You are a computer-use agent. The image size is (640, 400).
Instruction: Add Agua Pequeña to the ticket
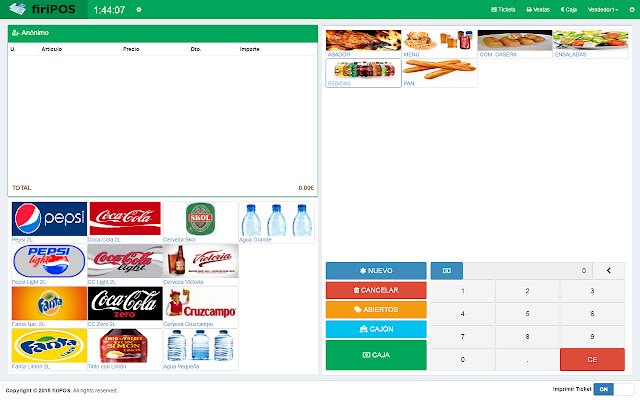click(200, 349)
